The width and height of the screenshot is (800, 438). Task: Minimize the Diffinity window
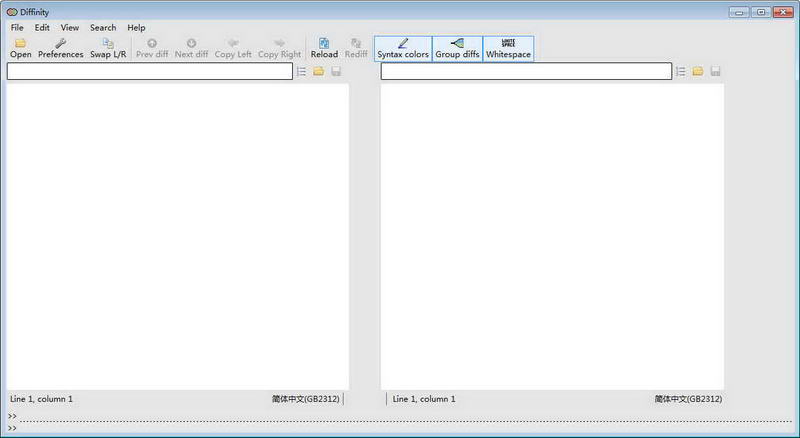pos(739,12)
